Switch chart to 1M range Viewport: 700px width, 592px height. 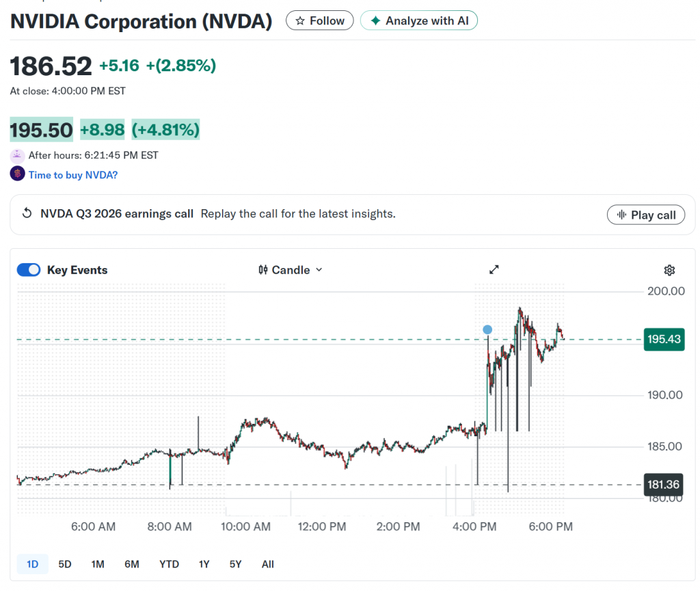pyautogui.click(x=98, y=564)
